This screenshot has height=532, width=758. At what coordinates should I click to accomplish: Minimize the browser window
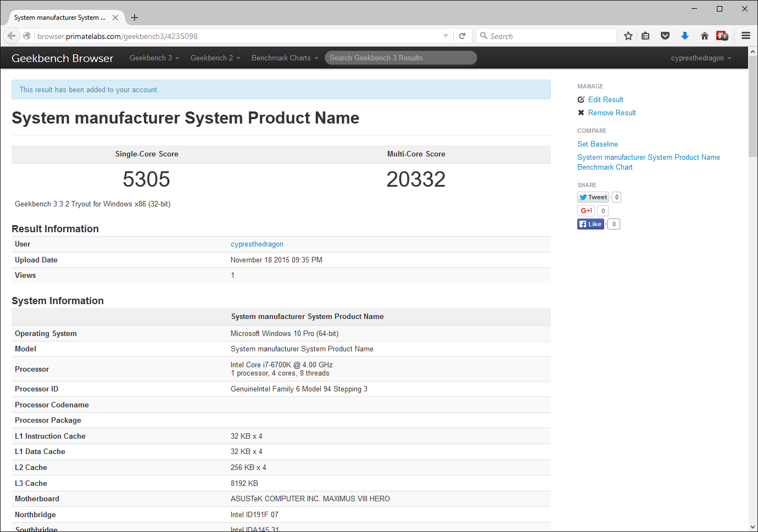coord(694,9)
